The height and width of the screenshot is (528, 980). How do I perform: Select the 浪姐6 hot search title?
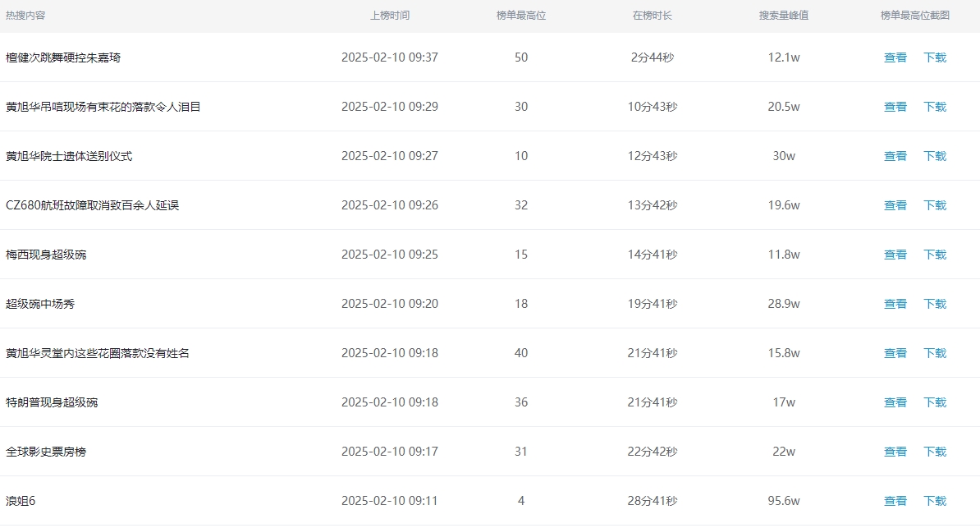click(x=21, y=501)
